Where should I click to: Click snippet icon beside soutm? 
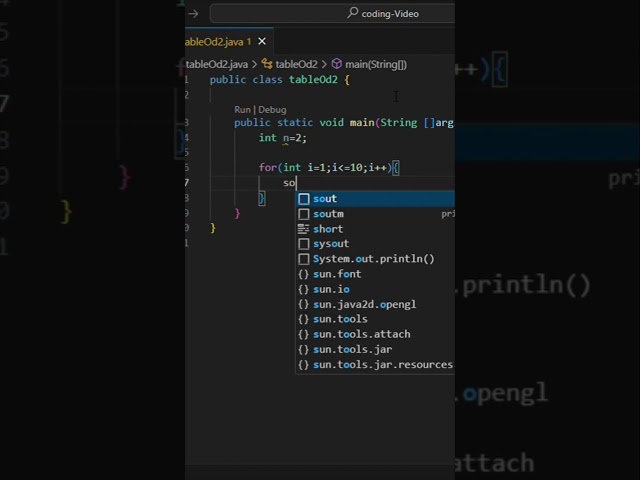(x=304, y=214)
